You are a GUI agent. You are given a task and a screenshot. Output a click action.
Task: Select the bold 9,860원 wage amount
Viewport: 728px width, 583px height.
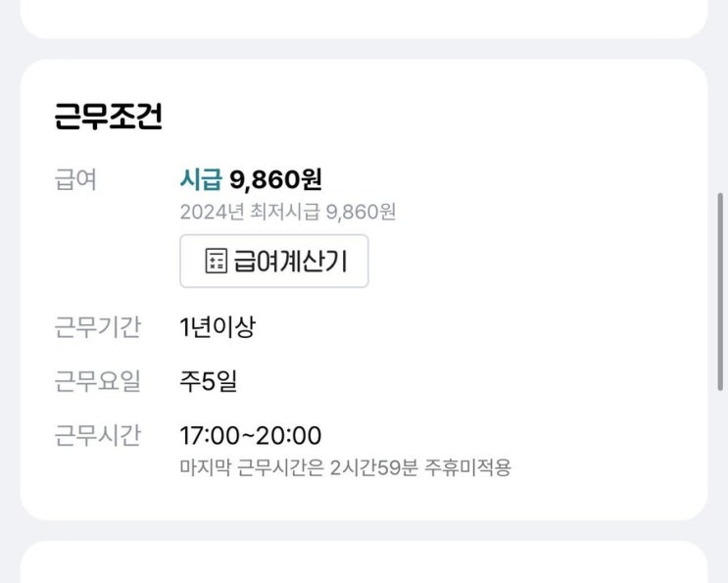(275, 179)
